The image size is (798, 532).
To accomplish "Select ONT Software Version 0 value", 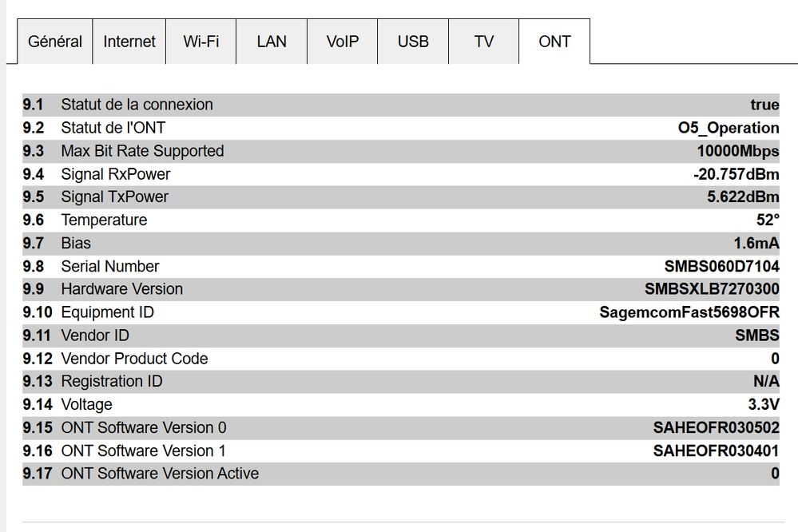I will [x=716, y=427].
